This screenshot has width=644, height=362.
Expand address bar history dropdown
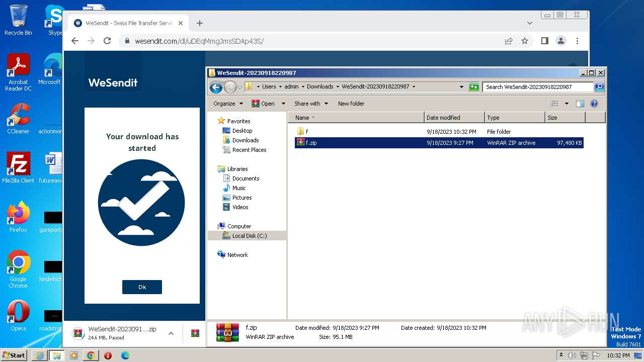(461, 87)
